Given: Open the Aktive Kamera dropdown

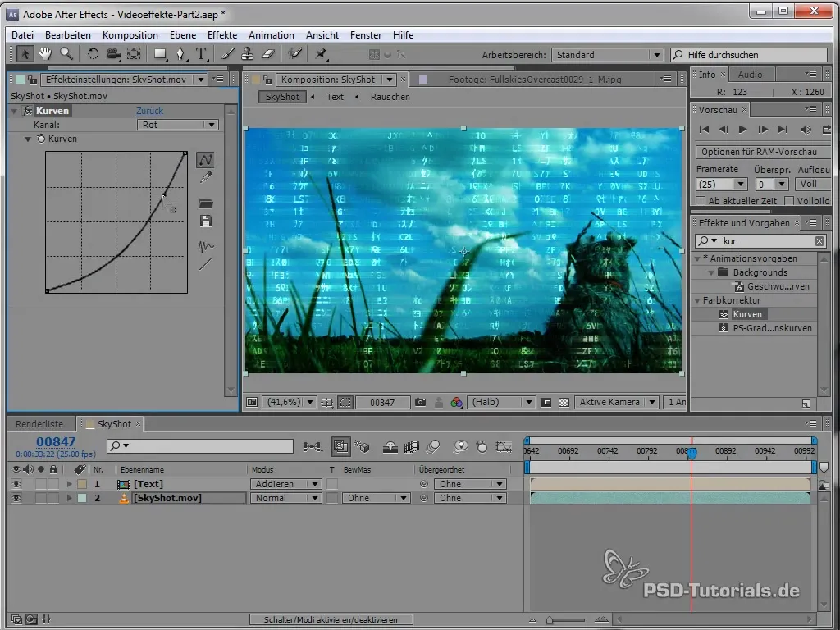Looking at the screenshot, I should click(617, 402).
